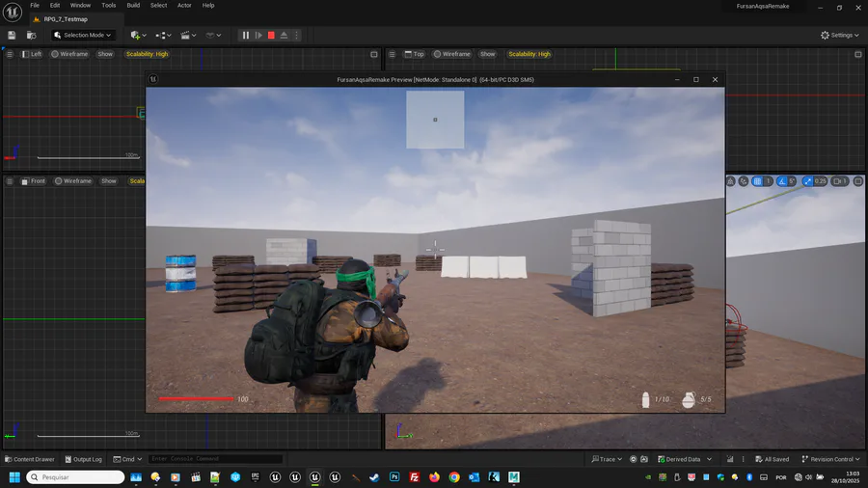Click the Pesquisar taskbar search box
This screenshot has width=868, height=488.
pos(75,477)
